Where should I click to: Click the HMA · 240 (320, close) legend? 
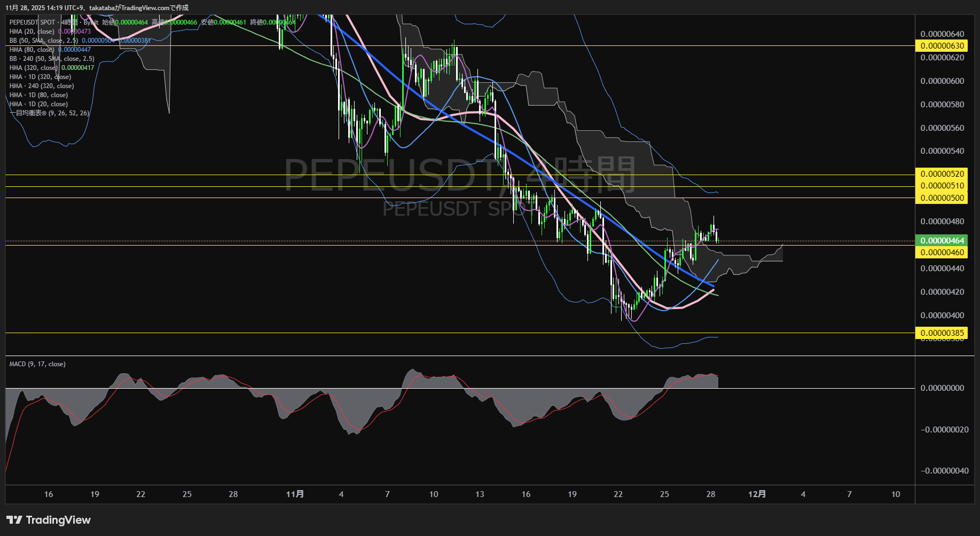tap(42, 86)
